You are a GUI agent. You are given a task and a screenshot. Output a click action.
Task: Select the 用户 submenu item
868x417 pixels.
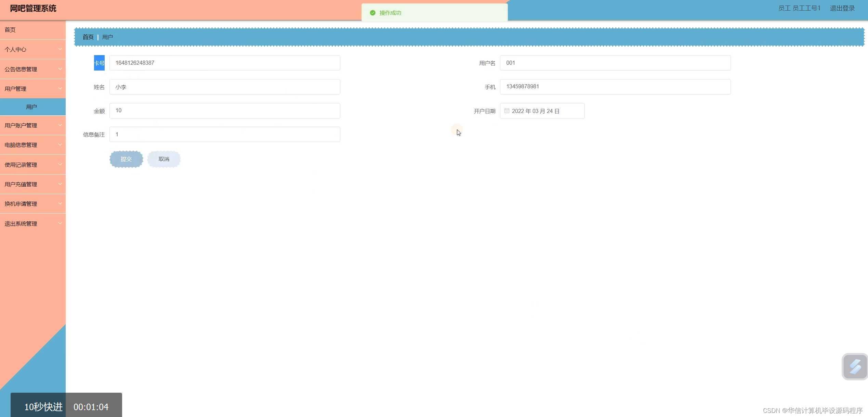point(31,107)
